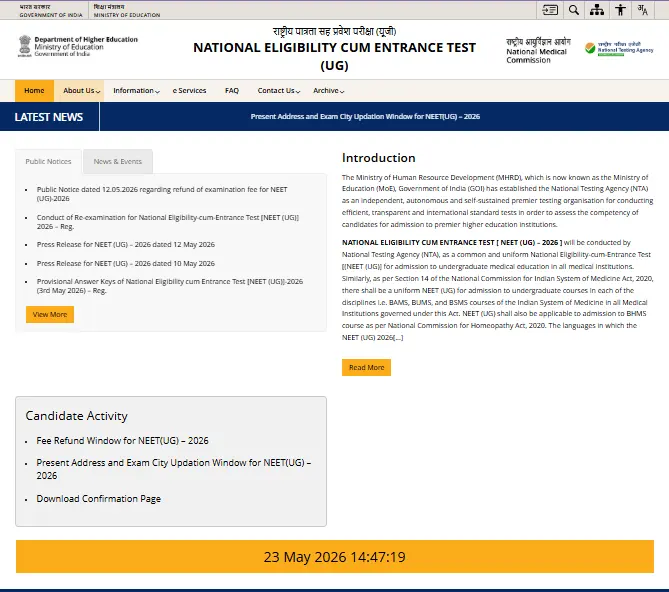Open Fee Refund Window for NEET(UG) link

click(122, 441)
